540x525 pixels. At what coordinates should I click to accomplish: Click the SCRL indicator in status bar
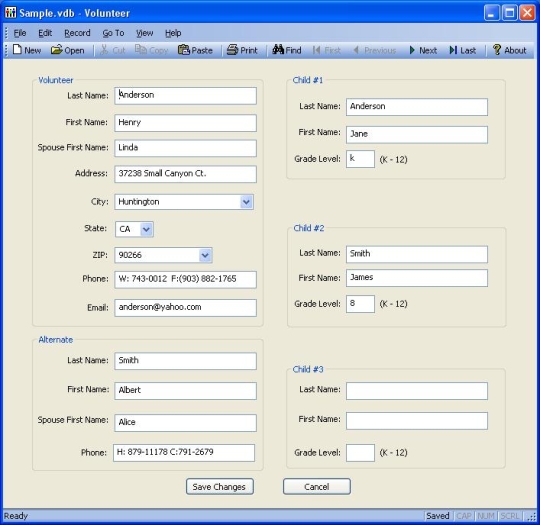click(510, 516)
